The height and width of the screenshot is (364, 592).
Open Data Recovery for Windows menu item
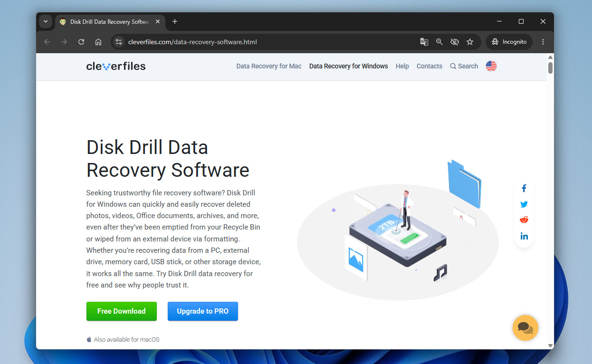(x=349, y=66)
